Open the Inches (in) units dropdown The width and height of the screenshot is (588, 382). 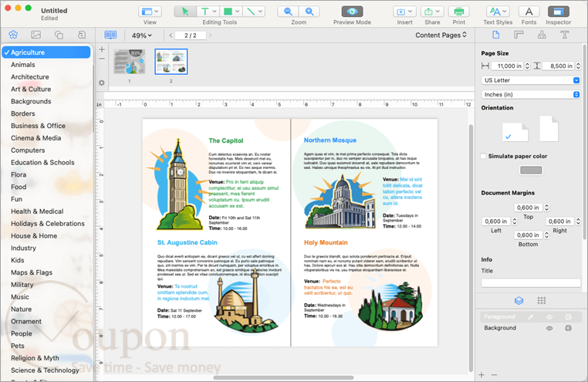(531, 94)
